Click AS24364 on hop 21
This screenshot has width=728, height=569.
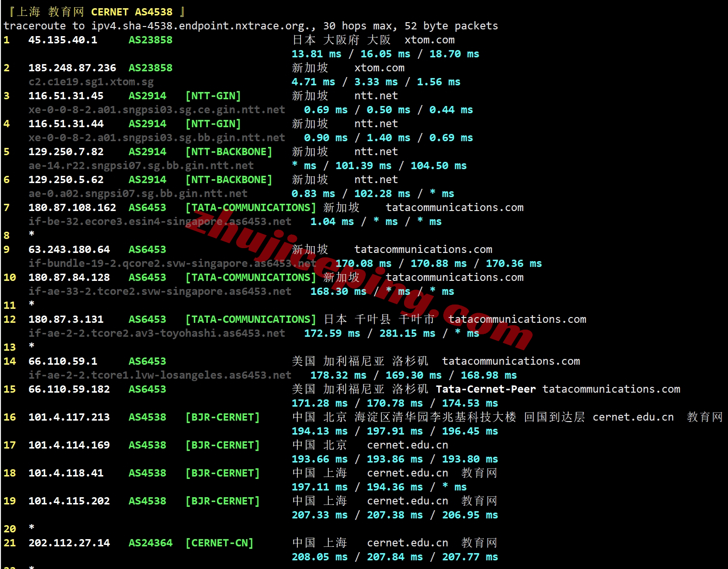(150, 543)
